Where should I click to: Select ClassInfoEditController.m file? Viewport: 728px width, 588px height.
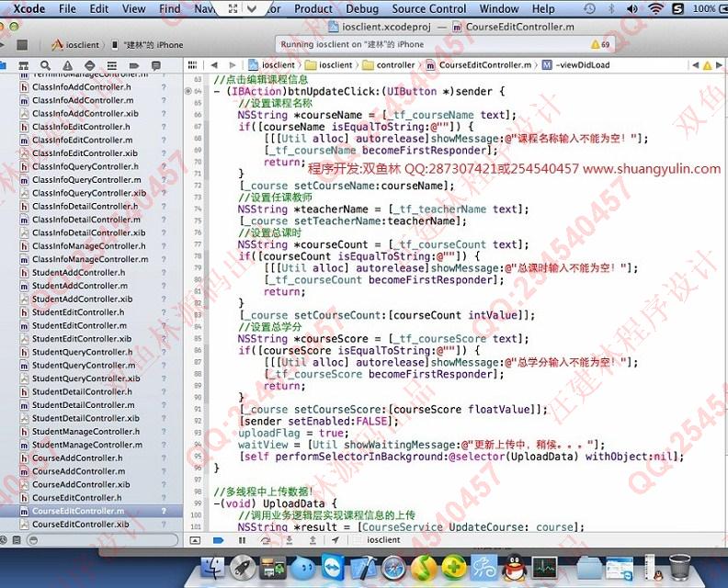[x=82, y=141]
